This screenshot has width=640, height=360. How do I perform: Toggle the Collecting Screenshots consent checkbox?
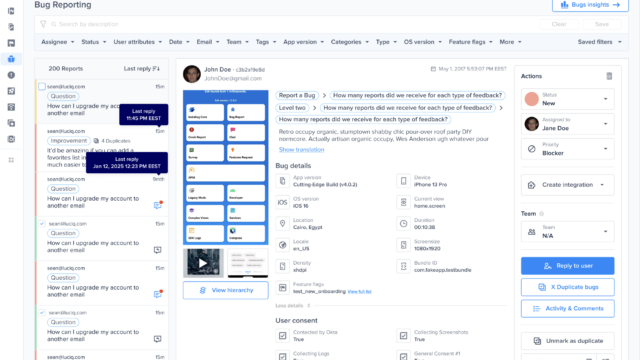pos(403,336)
